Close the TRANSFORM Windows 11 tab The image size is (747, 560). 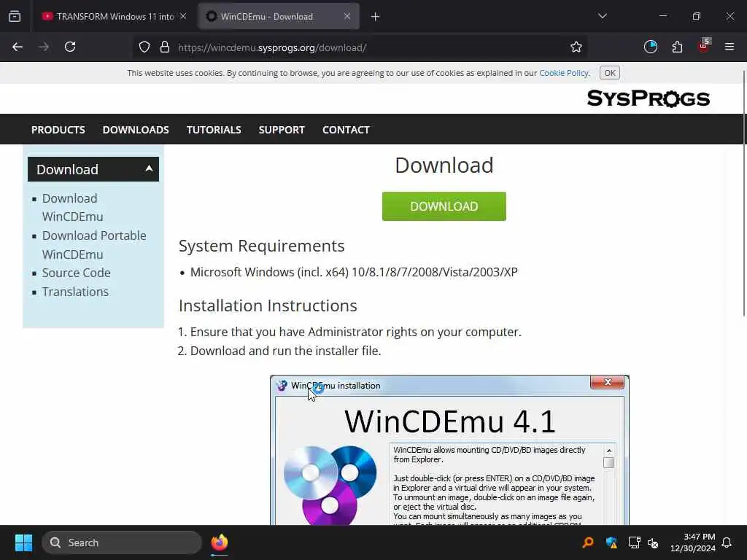[x=183, y=16]
